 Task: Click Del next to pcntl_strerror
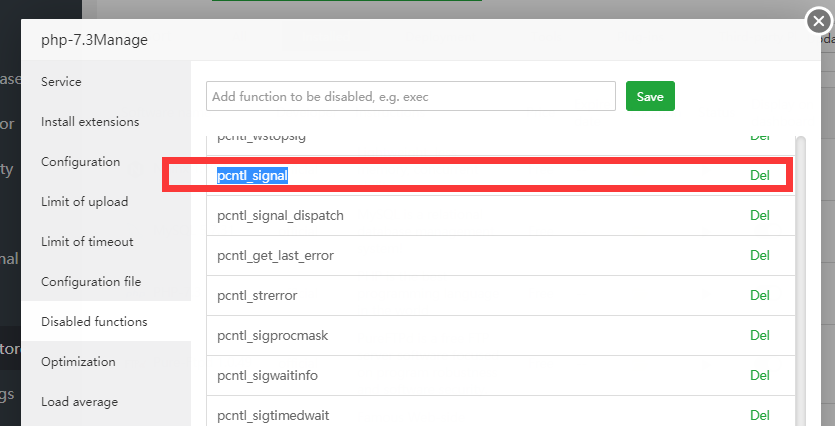[x=759, y=296]
